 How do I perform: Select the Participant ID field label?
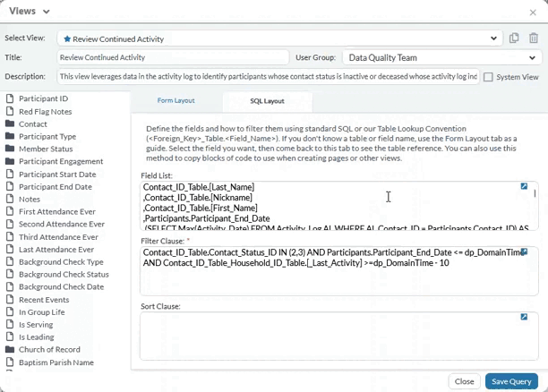tap(43, 98)
